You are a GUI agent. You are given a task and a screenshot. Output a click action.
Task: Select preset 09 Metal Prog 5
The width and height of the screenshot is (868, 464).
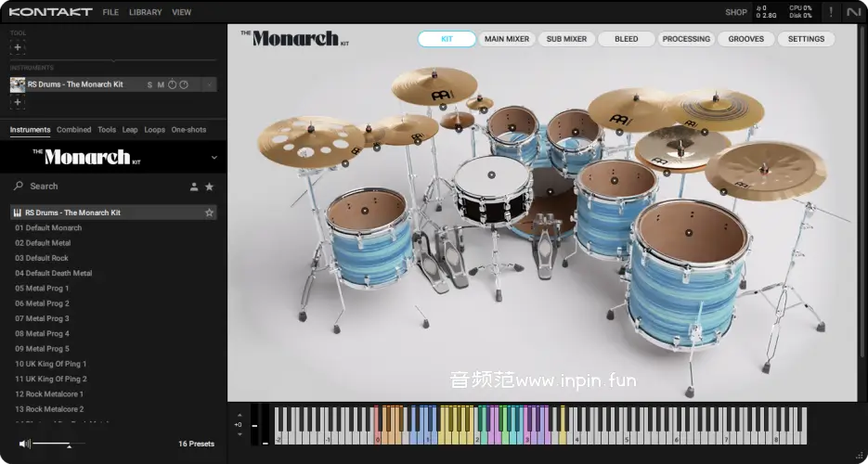tap(42, 348)
